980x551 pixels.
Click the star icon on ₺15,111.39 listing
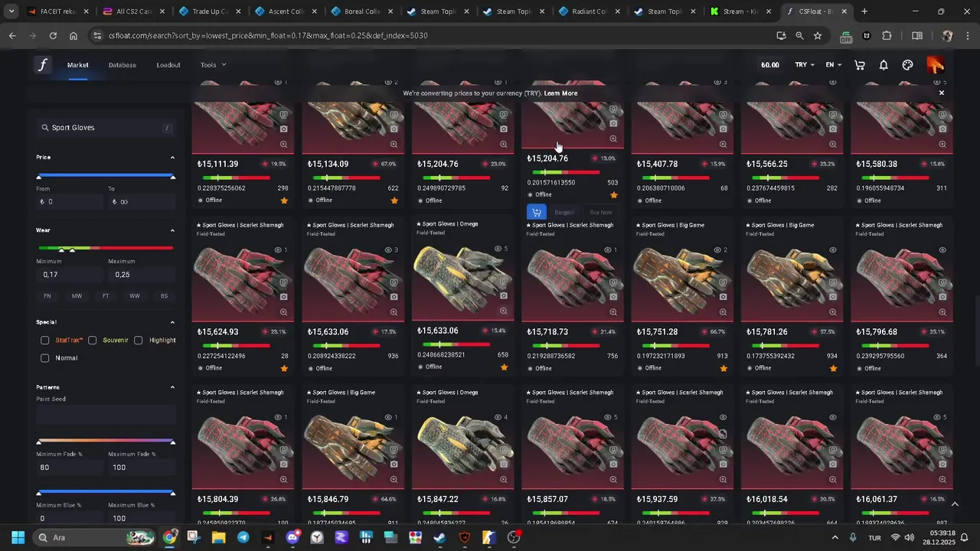tap(284, 201)
